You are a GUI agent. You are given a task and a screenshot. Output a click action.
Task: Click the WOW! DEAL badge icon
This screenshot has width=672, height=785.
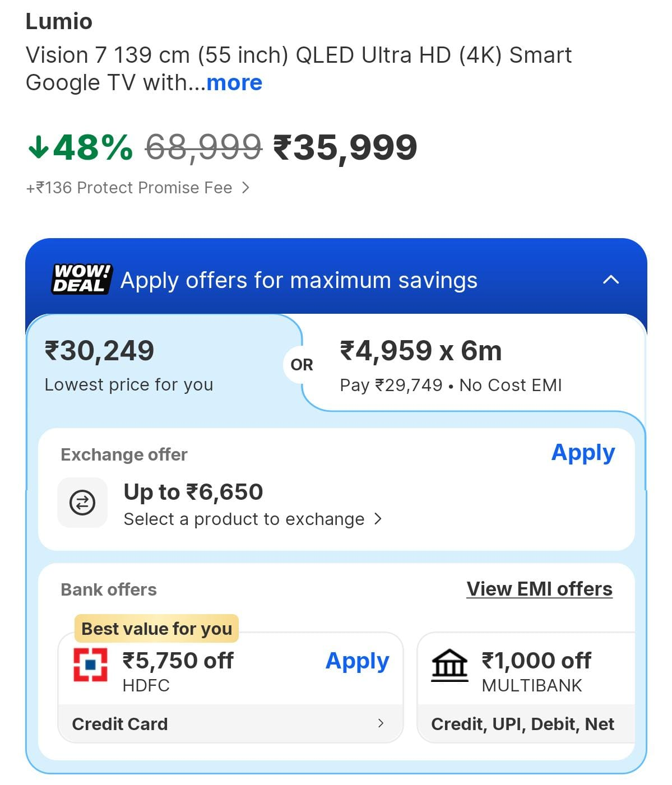tap(82, 279)
